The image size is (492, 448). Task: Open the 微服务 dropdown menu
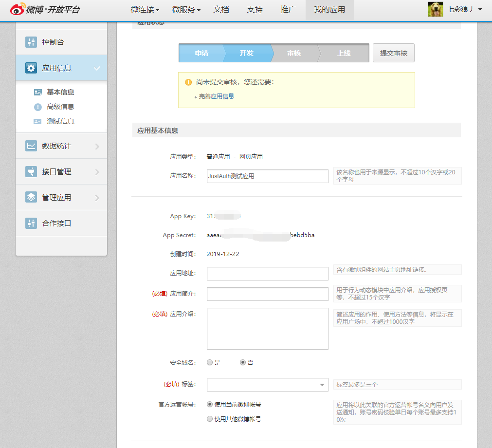(186, 10)
